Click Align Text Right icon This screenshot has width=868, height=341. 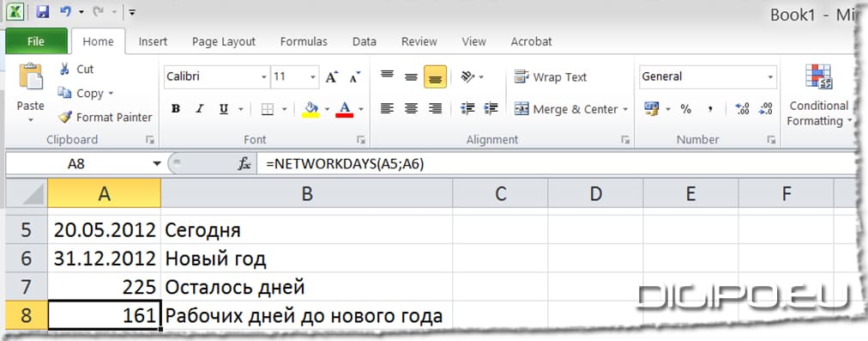pos(435,109)
